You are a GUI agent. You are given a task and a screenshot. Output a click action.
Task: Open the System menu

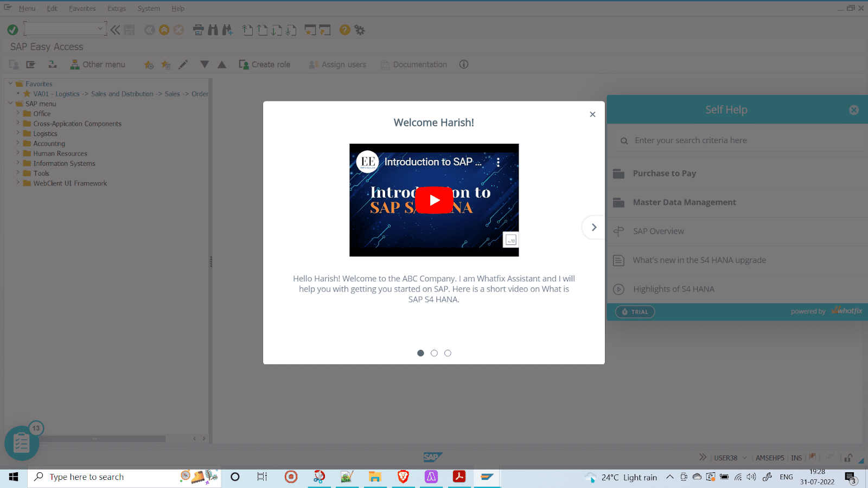tap(149, 9)
